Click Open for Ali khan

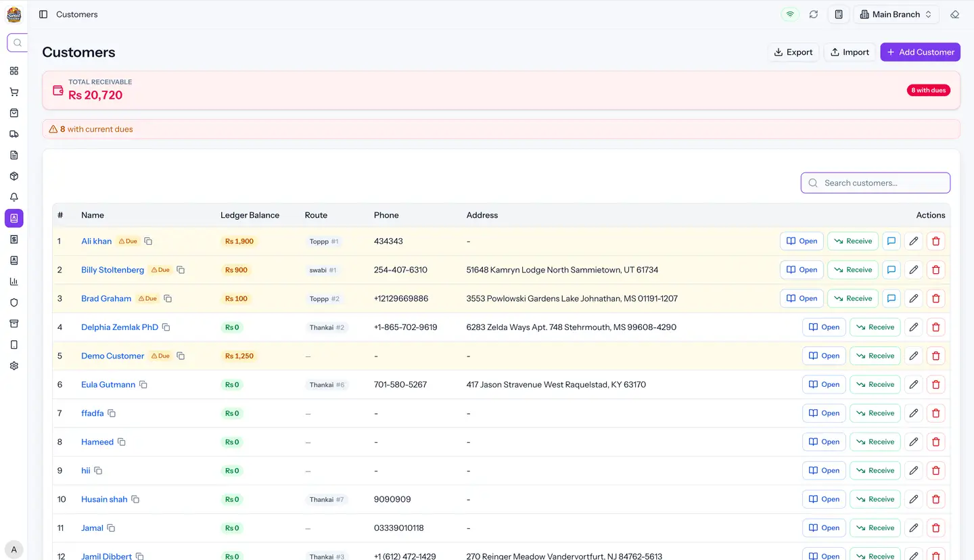click(802, 241)
